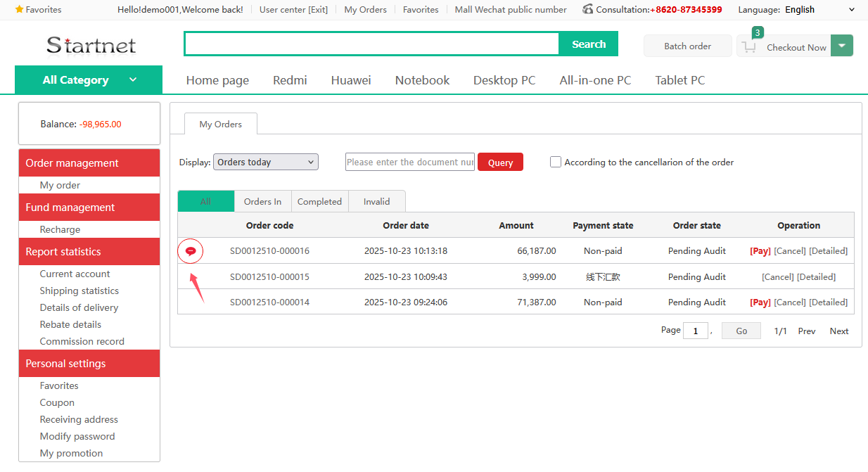Switch to the Invalid orders tab

376,201
